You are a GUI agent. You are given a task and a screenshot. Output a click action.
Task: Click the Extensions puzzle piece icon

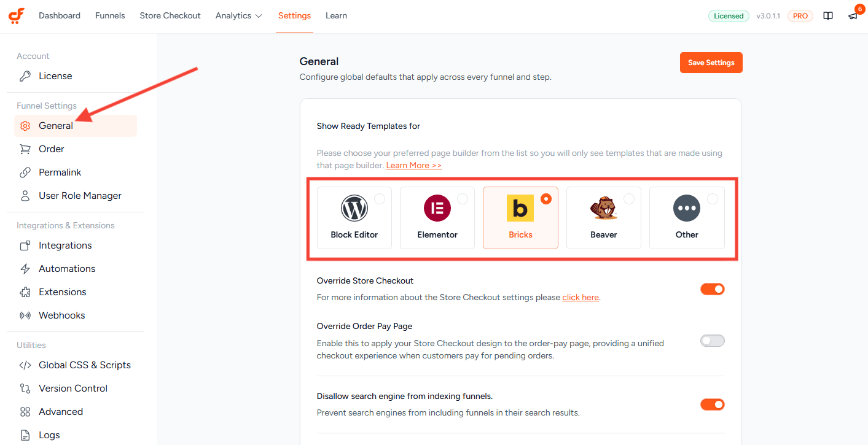coord(25,292)
